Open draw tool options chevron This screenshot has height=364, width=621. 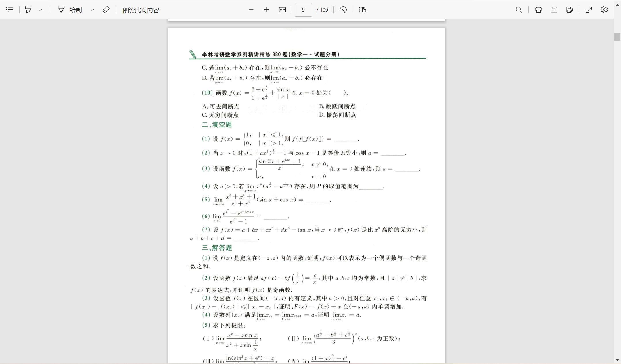[92, 10]
